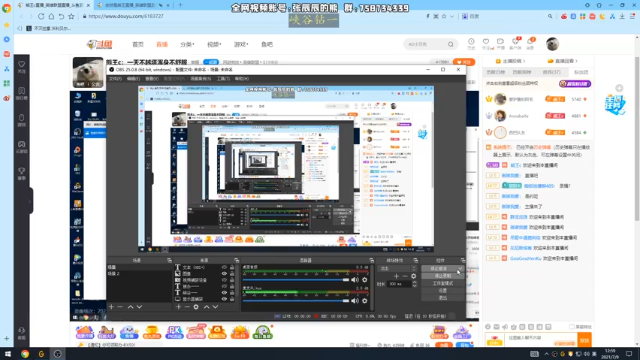Image resolution: width=640 pixels, height=360 pixels.
Task: Check the 屏蔽特效 checkbox below chat
Action: click(x=572, y=327)
